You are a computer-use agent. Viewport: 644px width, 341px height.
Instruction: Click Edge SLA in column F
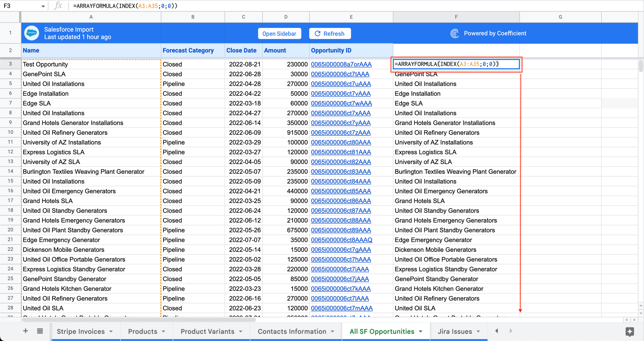pyautogui.click(x=456, y=103)
